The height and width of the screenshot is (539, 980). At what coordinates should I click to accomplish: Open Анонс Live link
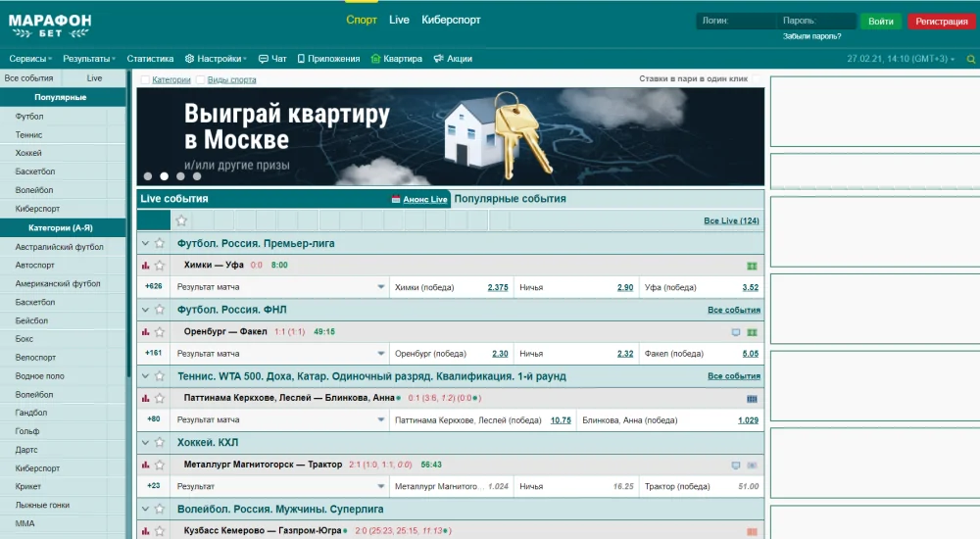pyautogui.click(x=425, y=200)
